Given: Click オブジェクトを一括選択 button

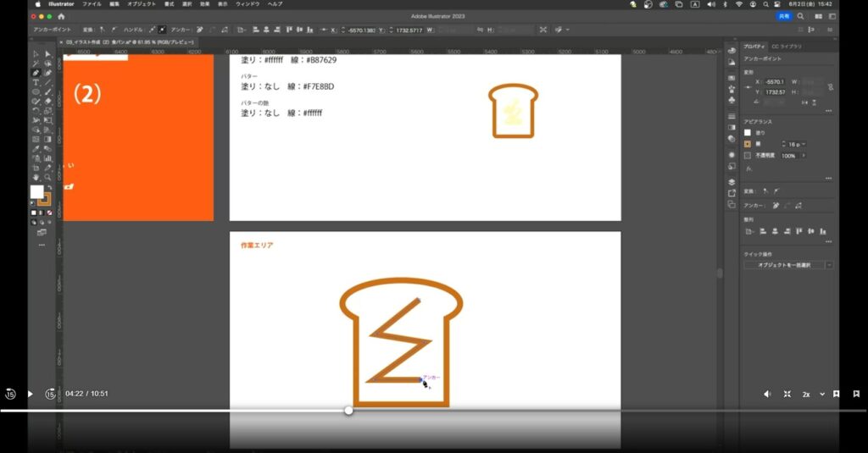Looking at the screenshot, I should pyautogui.click(x=783, y=265).
